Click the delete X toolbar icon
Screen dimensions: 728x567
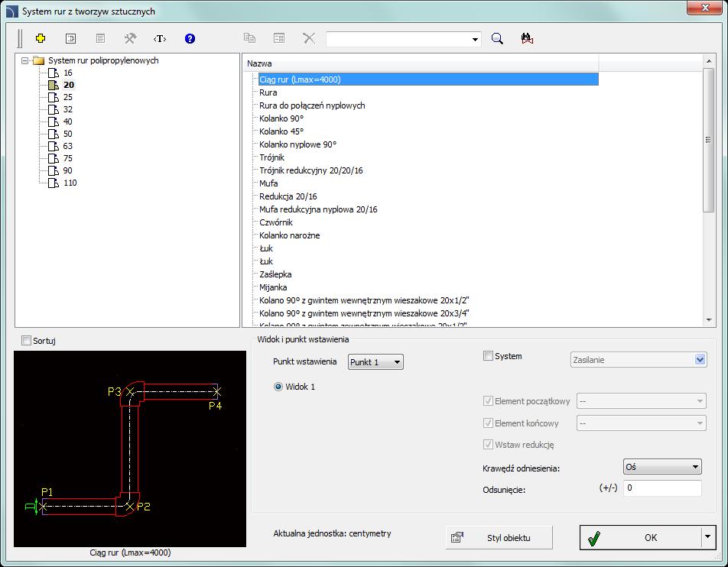click(309, 38)
